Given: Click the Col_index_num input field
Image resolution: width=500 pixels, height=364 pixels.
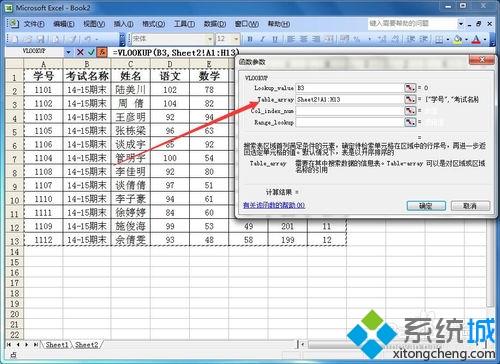Looking at the screenshot, I should (x=349, y=111).
